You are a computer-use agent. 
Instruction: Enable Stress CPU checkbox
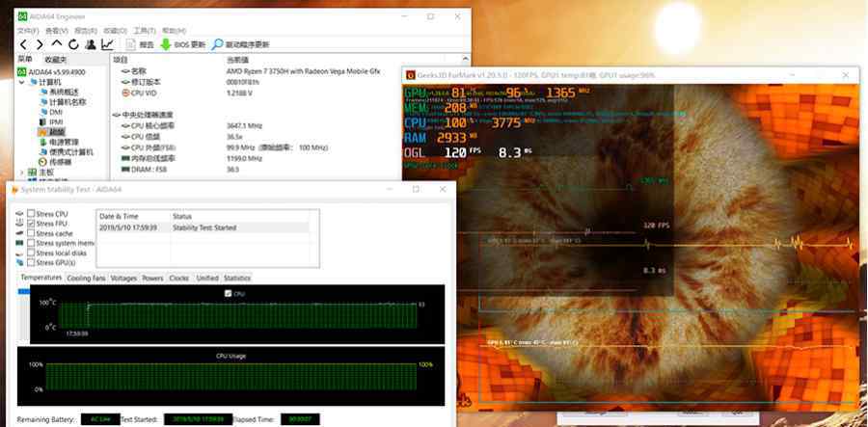[31, 214]
